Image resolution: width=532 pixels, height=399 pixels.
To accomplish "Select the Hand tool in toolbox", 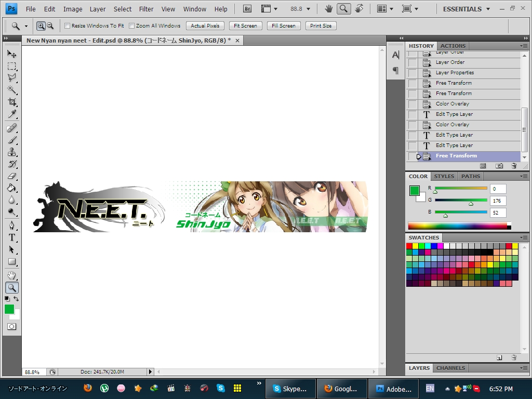I will (x=12, y=275).
